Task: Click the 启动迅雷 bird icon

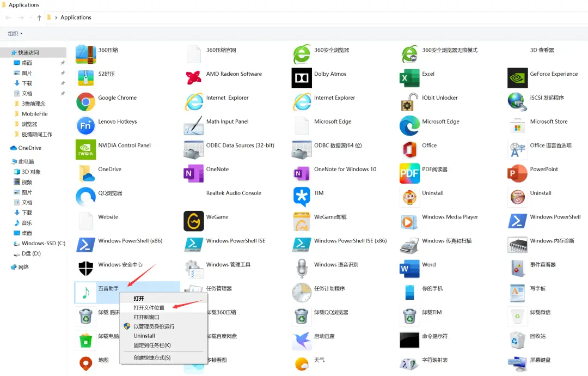Action: (302, 341)
